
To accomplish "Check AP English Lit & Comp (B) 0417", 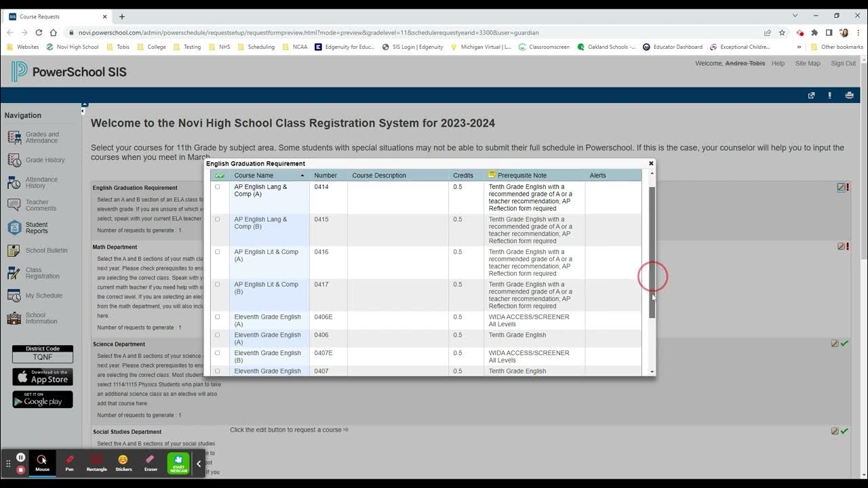I will coord(218,285).
